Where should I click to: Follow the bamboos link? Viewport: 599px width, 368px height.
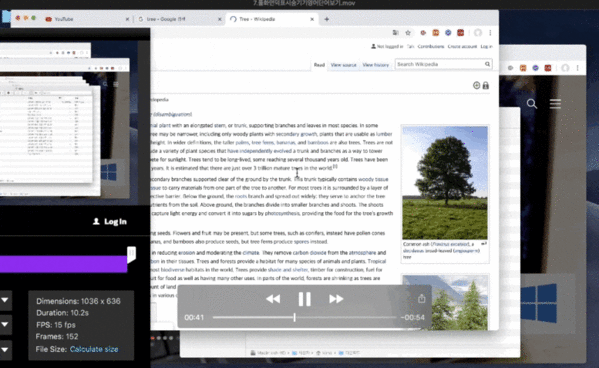(318, 143)
